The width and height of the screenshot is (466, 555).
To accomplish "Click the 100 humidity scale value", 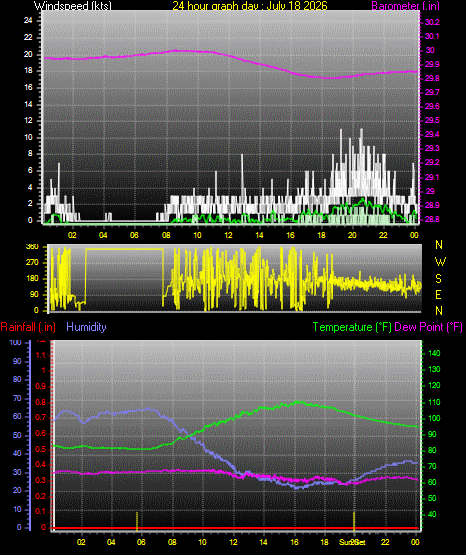I will [x=16, y=342].
